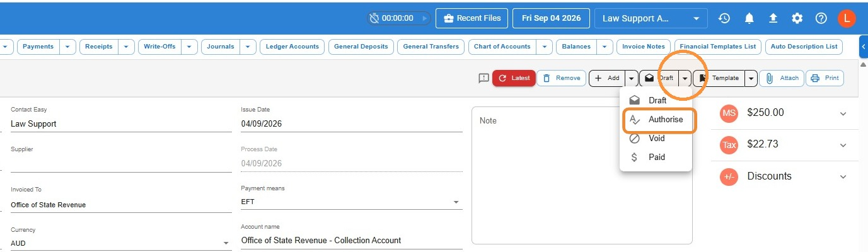
Task: Open the Write-Offs tab
Action: point(160,47)
